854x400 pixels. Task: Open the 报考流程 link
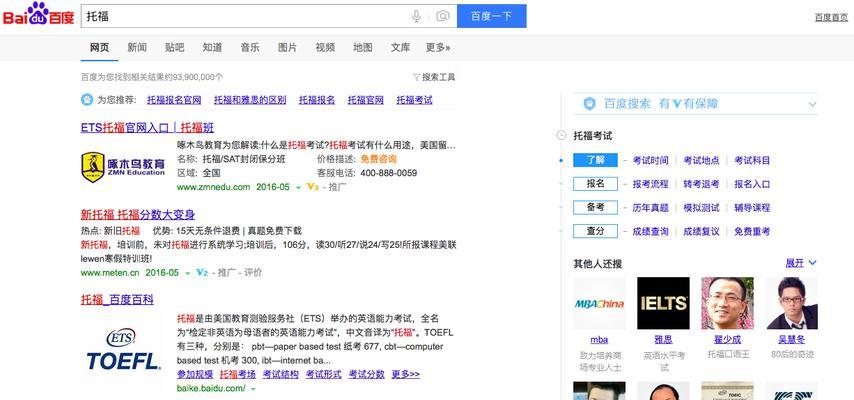click(x=650, y=184)
